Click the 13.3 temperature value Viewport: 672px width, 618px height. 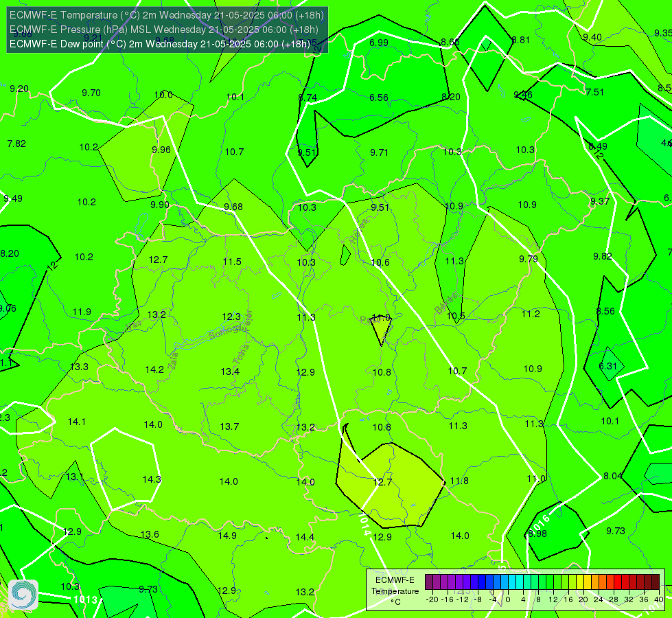pyautogui.click(x=80, y=367)
